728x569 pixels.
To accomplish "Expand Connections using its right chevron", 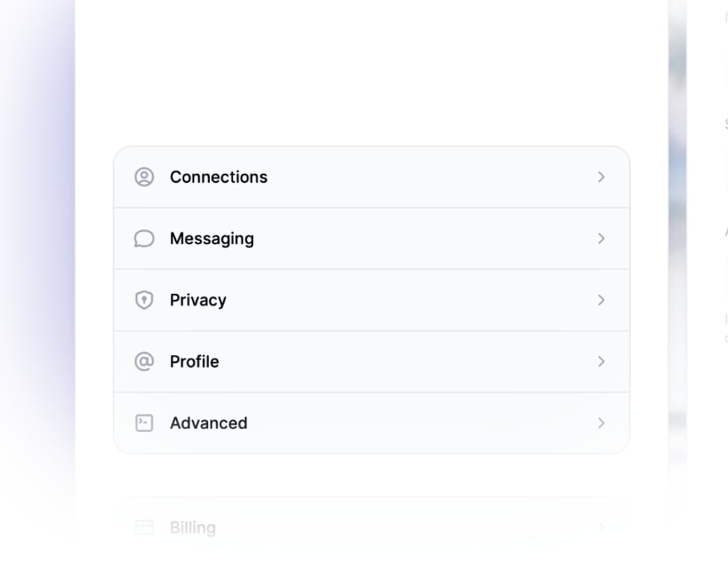I will click(601, 177).
